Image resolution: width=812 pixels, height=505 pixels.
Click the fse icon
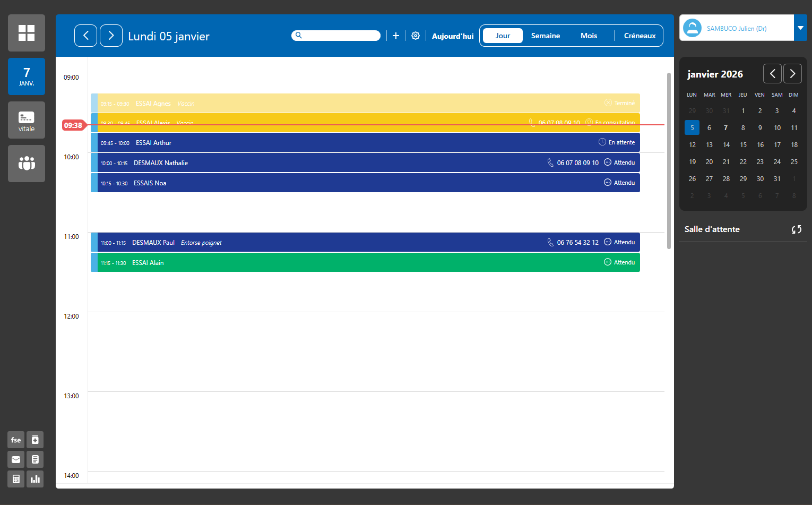click(16, 440)
